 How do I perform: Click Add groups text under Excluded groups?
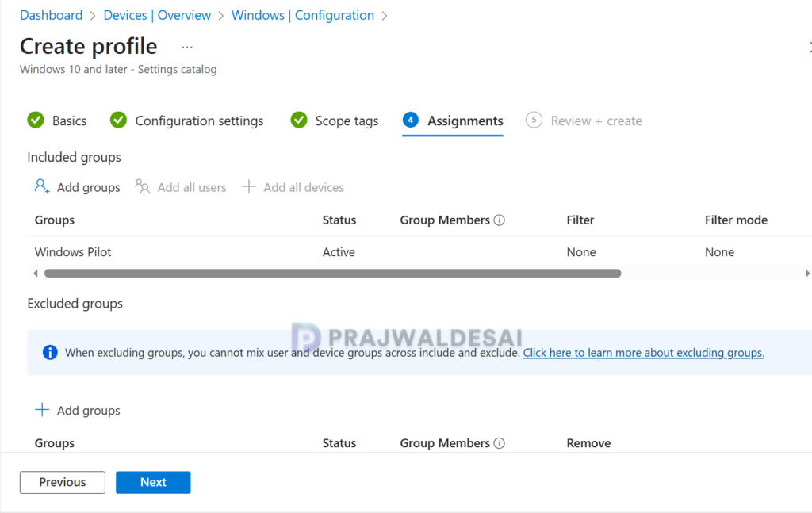(x=89, y=411)
